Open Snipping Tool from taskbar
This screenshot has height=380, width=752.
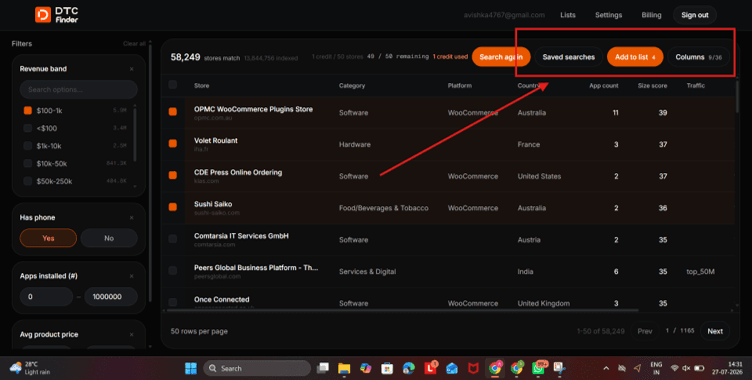tap(559, 368)
